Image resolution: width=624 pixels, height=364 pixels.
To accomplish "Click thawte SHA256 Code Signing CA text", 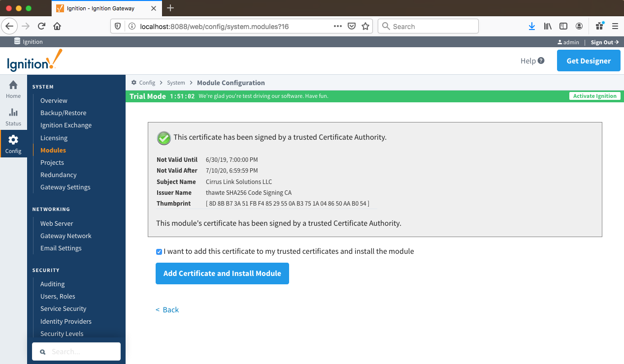I will coord(249,193).
